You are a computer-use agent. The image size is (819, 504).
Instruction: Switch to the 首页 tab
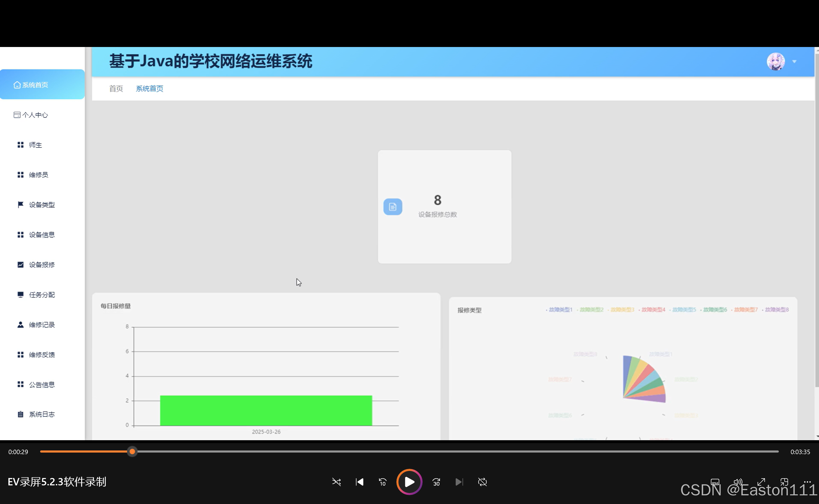[x=116, y=88]
